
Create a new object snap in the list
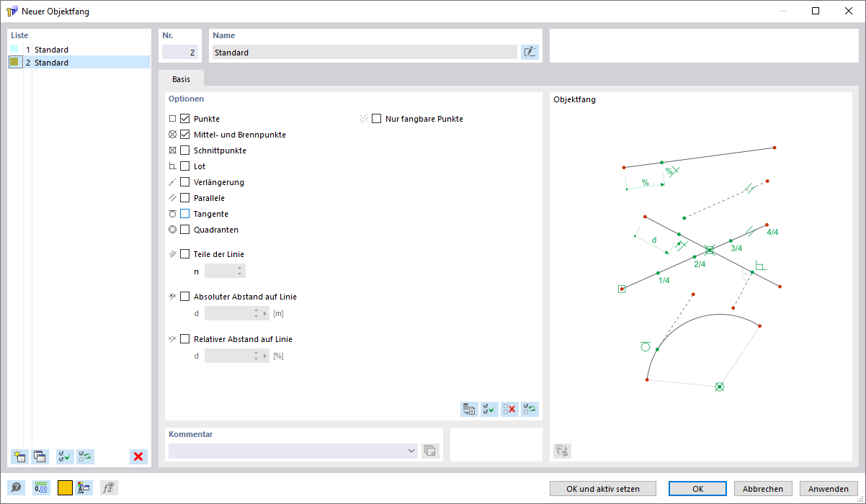point(19,456)
